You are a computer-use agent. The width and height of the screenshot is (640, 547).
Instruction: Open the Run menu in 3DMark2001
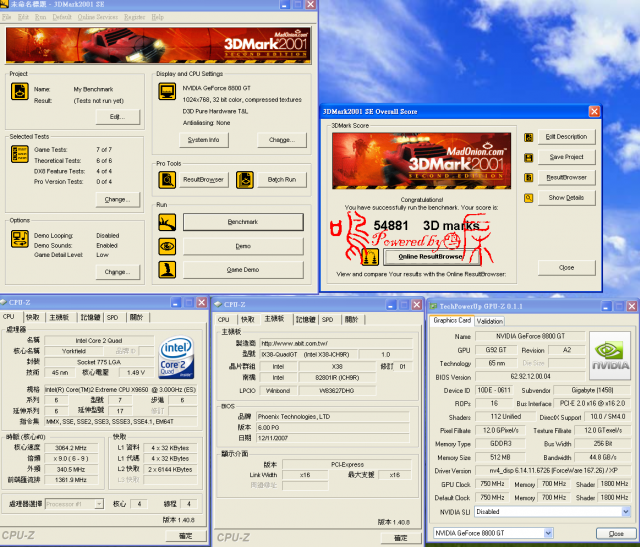coord(40,17)
